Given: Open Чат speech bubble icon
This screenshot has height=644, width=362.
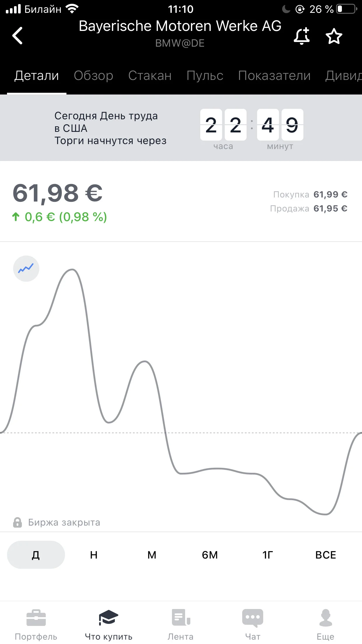Looking at the screenshot, I should (253, 618).
